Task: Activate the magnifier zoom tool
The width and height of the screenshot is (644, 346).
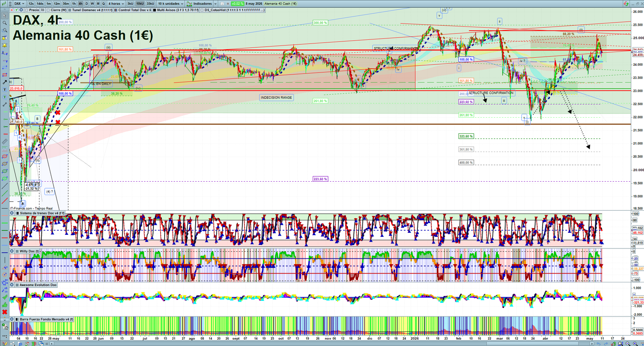Action: (4, 23)
